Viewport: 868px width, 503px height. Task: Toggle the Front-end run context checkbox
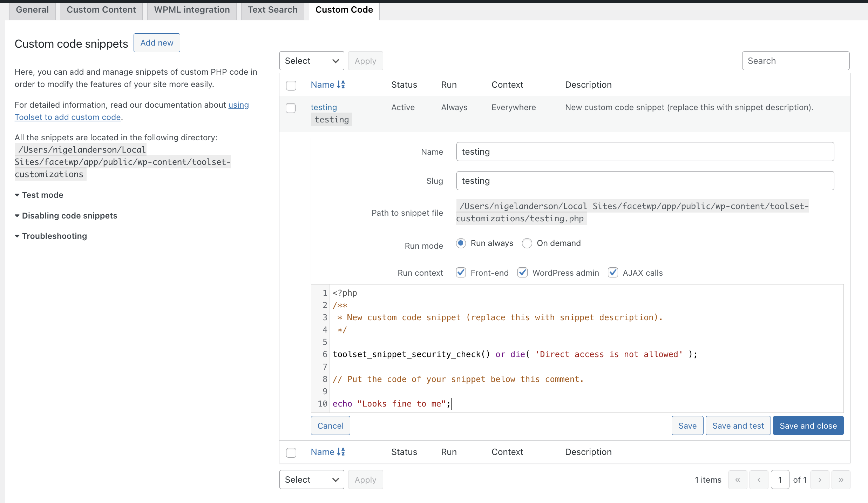pyautogui.click(x=461, y=273)
